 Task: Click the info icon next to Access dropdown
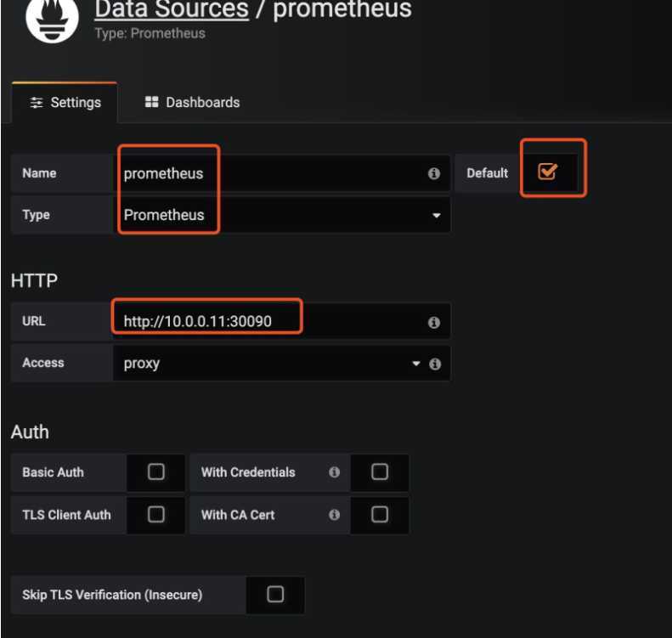pyautogui.click(x=436, y=364)
